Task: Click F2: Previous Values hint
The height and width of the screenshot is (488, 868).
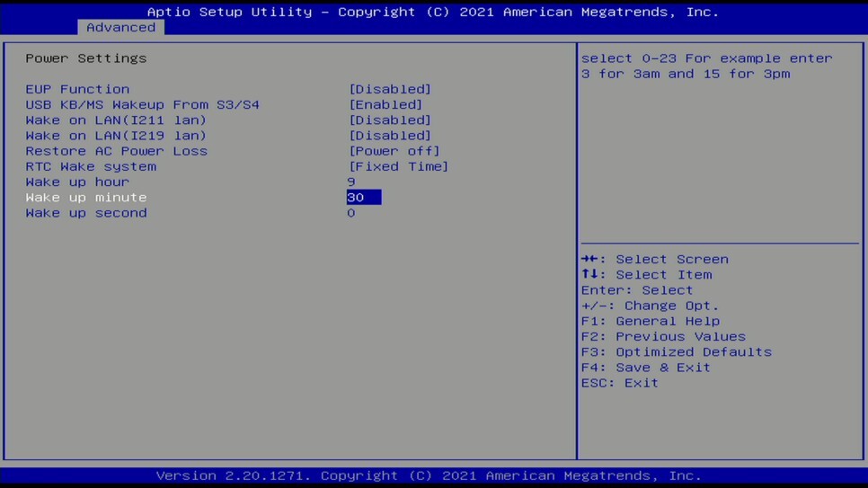Action: pyautogui.click(x=663, y=337)
